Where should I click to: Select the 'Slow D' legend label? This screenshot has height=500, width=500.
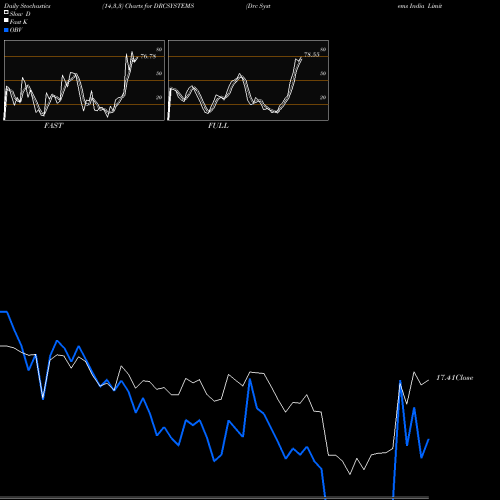[x=20, y=14]
